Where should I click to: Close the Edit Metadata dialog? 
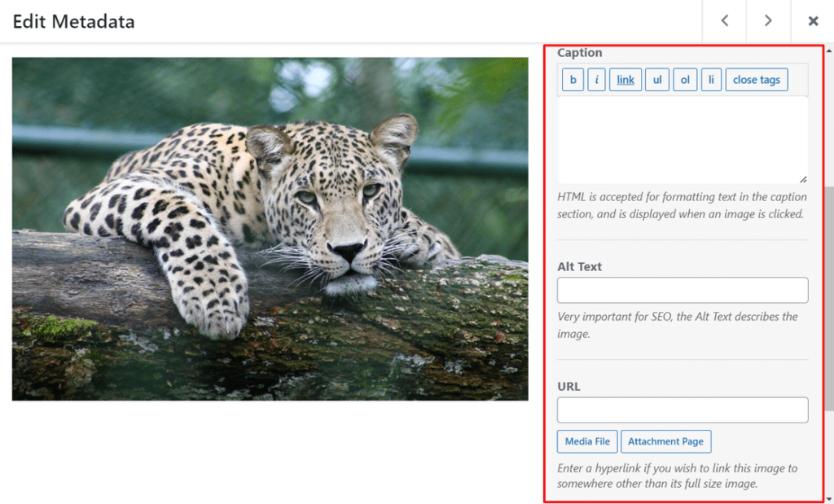coord(812,20)
